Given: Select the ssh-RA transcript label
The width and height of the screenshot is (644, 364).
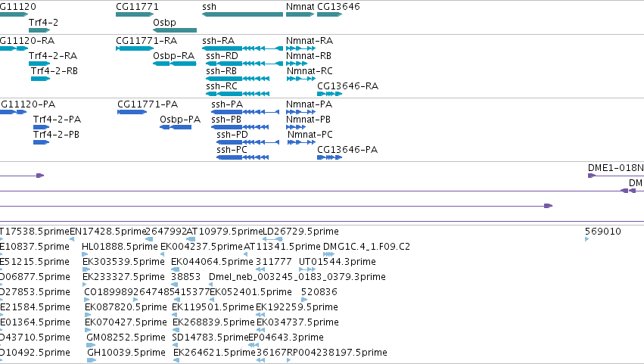Looking at the screenshot, I should (x=218, y=41).
